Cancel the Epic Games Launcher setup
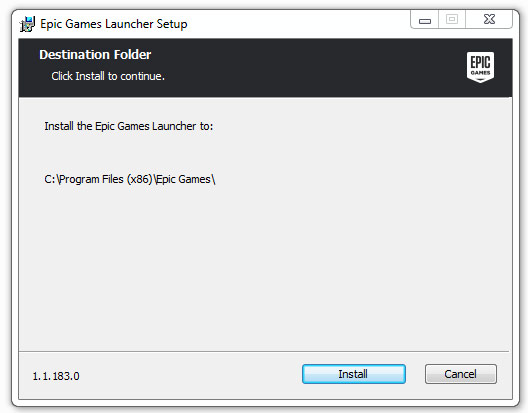This screenshot has width=528, height=413. (461, 374)
